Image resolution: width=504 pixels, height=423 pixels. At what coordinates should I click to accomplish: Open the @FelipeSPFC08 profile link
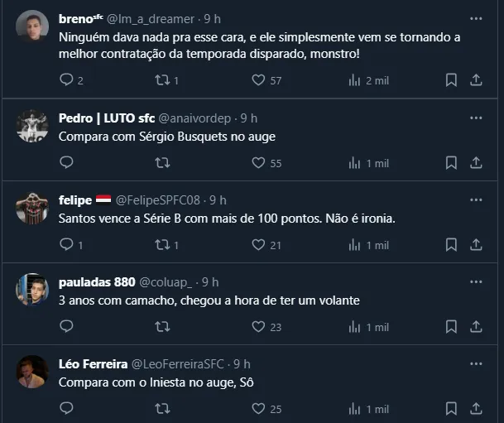(159, 200)
